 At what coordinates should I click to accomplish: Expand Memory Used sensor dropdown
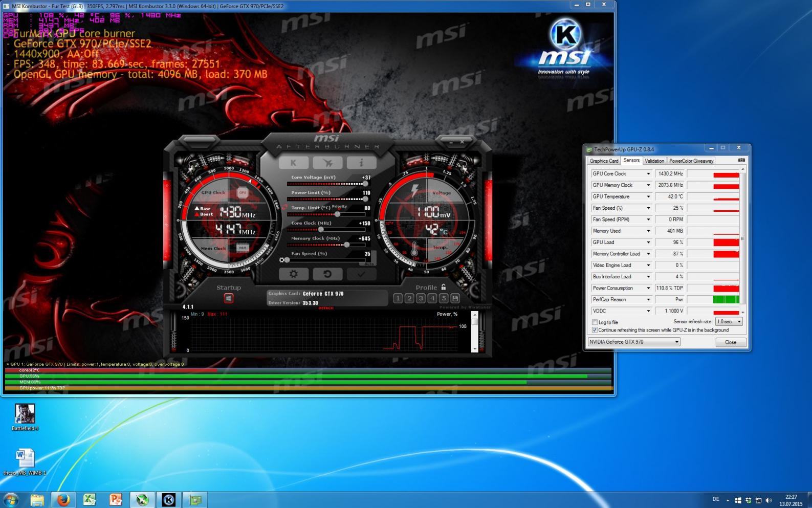click(648, 231)
